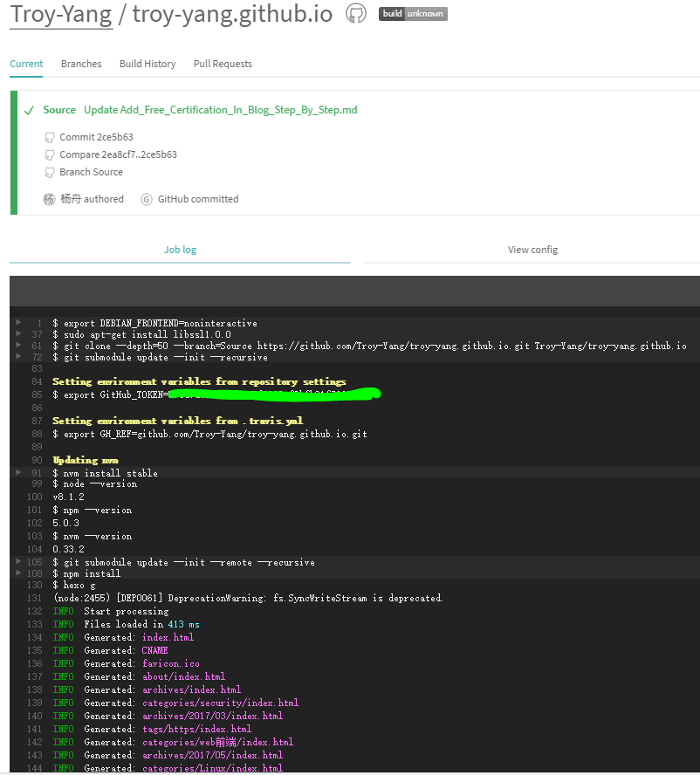Viewport: 700px width, 775px height.
Task: Click the author avatar next to 杨舟
Action: (50, 199)
